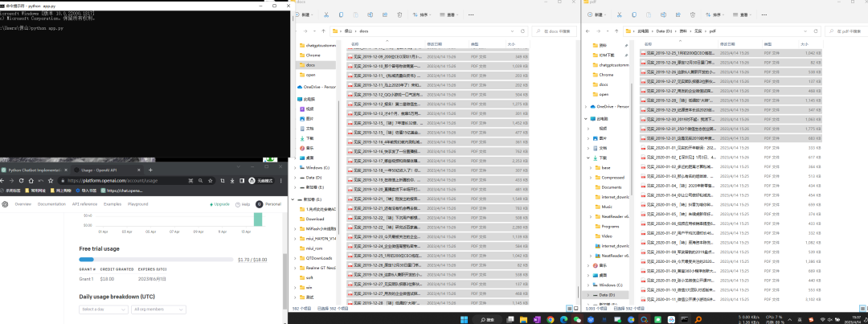Select the 见实_2020-01-01 file in pdf window
The width and height of the screenshot is (868, 324).
(731, 148)
